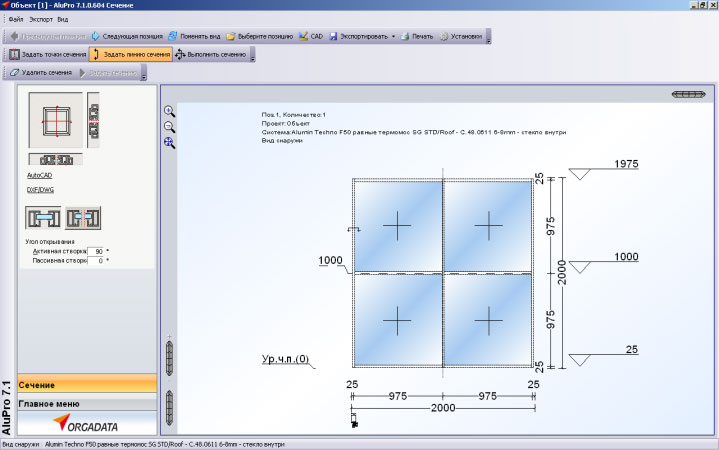Click the DXF/DWG link
The height and width of the screenshot is (450, 719).
[41, 189]
